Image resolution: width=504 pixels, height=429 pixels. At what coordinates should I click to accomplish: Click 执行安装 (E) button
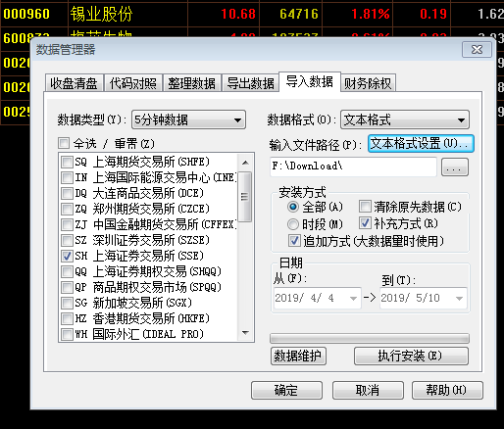click(x=411, y=356)
